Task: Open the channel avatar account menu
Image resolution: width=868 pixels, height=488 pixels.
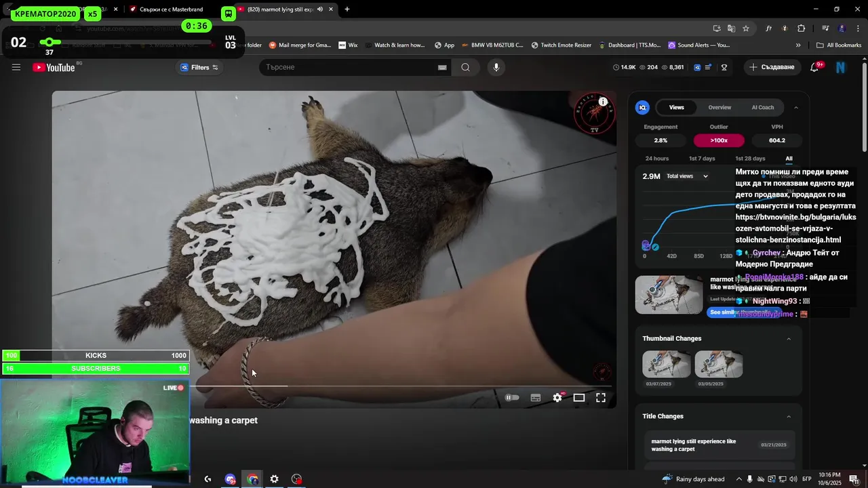Action: (841, 67)
